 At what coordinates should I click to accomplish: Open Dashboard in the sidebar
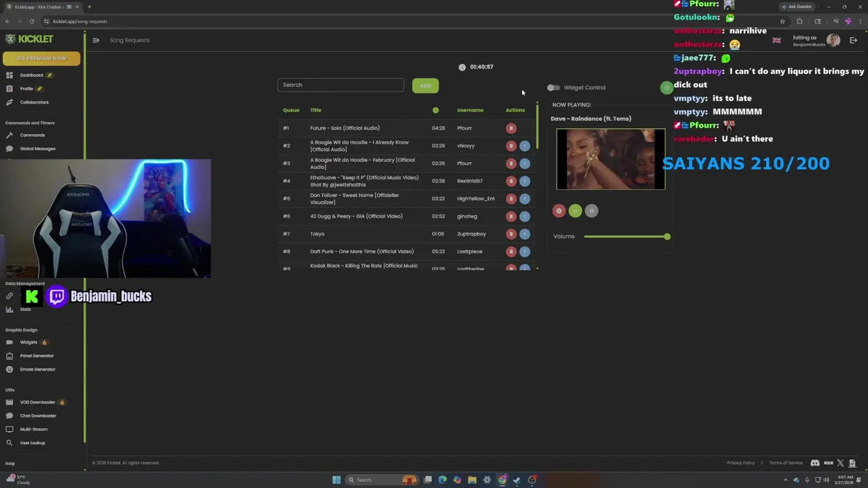pyautogui.click(x=31, y=75)
